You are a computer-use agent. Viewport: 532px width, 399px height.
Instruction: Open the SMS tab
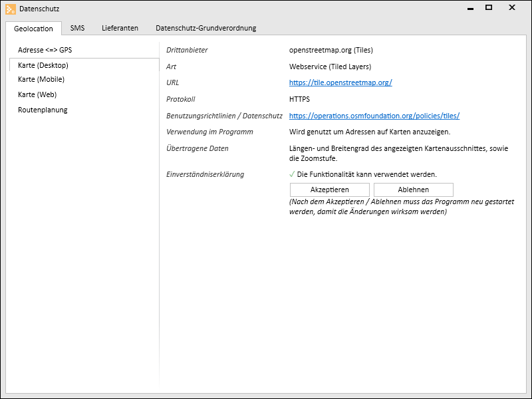click(77, 28)
